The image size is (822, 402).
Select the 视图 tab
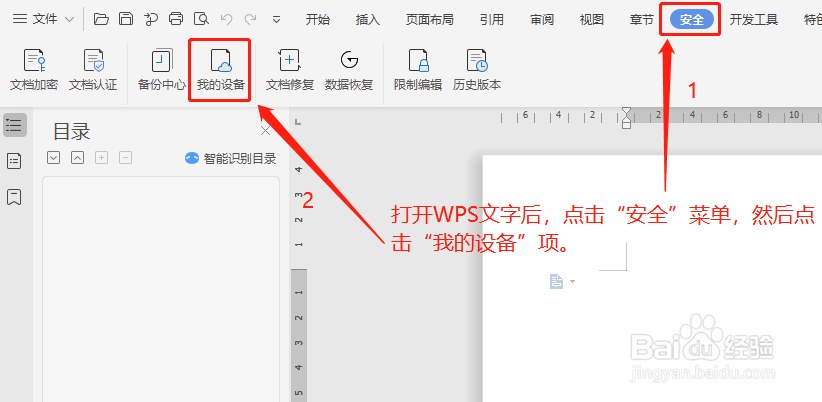tap(592, 20)
